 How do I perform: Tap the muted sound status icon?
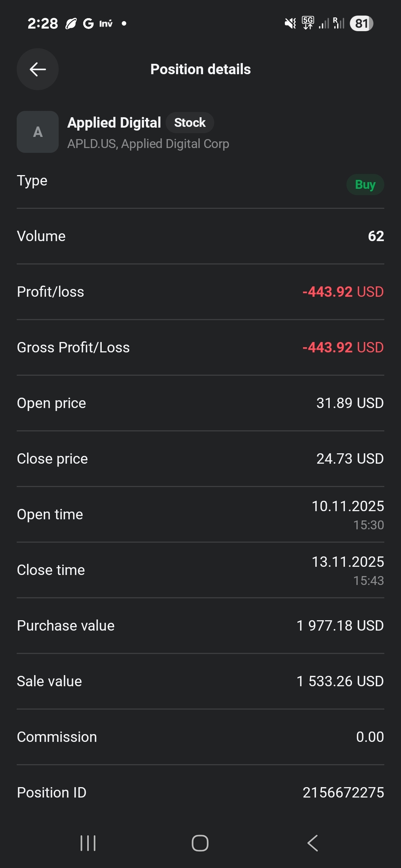pos(290,24)
